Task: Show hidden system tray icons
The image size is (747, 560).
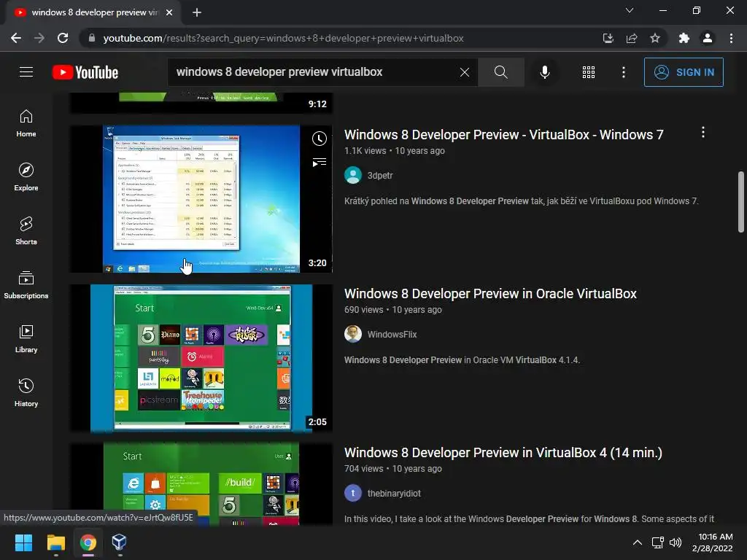Action: tap(637, 542)
